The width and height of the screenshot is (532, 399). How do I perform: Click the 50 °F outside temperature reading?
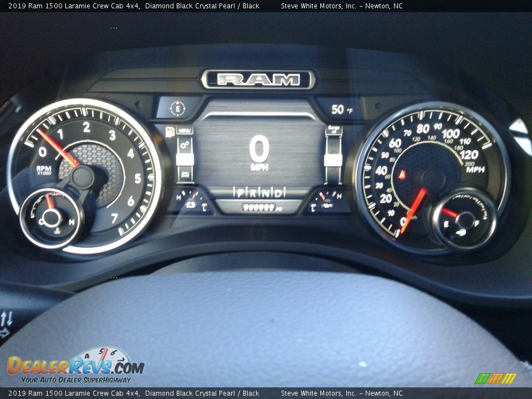pyautogui.click(x=341, y=110)
